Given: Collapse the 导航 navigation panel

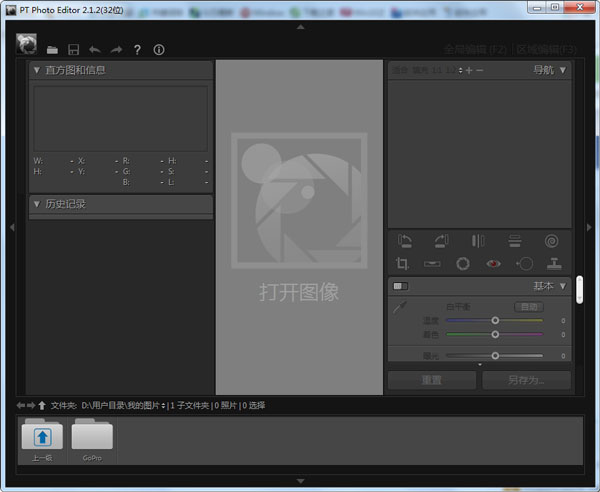Looking at the screenshot, I should 563,70.
